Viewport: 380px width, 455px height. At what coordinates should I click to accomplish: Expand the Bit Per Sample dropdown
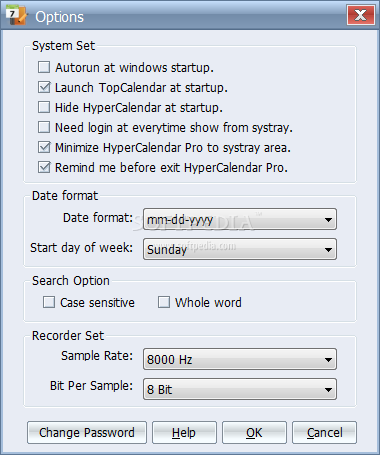tap(240, 389)
